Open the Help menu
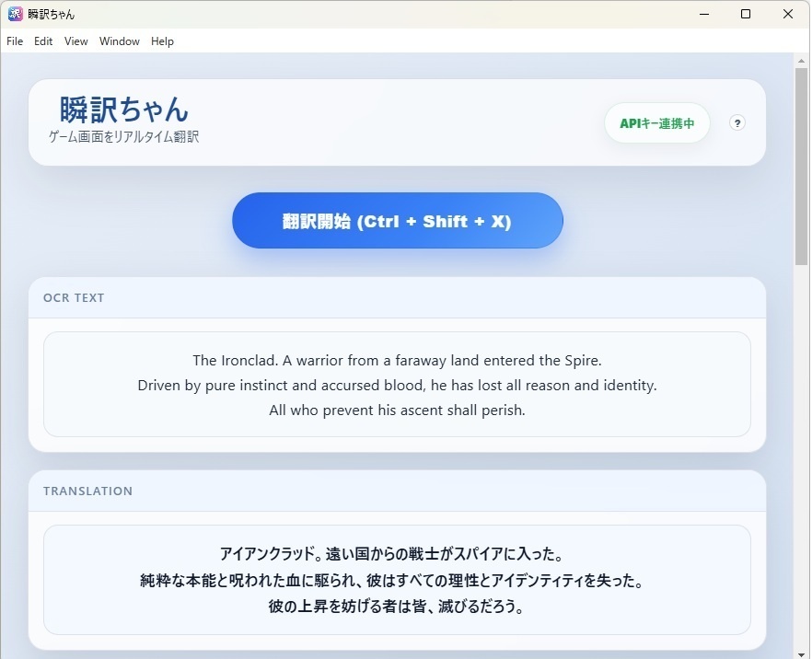 pyautogui.click(x=162, y=41)
